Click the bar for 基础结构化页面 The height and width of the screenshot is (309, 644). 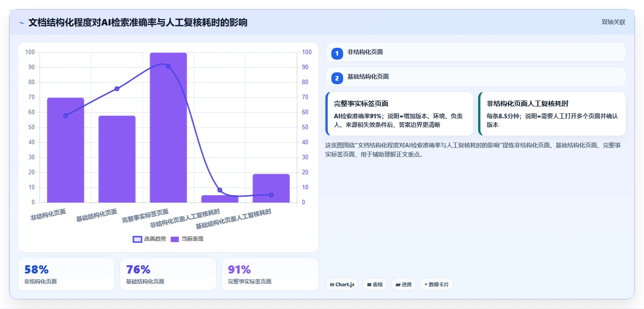(117, 159)
